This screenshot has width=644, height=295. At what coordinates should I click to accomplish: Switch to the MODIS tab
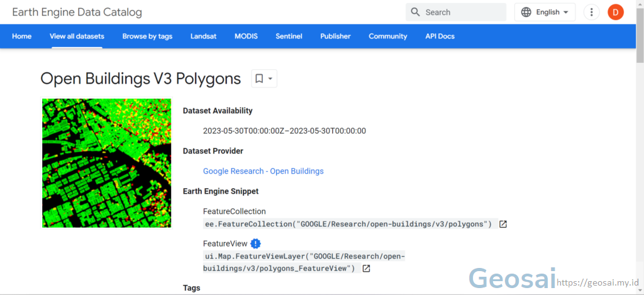click(x=246, y=36)
